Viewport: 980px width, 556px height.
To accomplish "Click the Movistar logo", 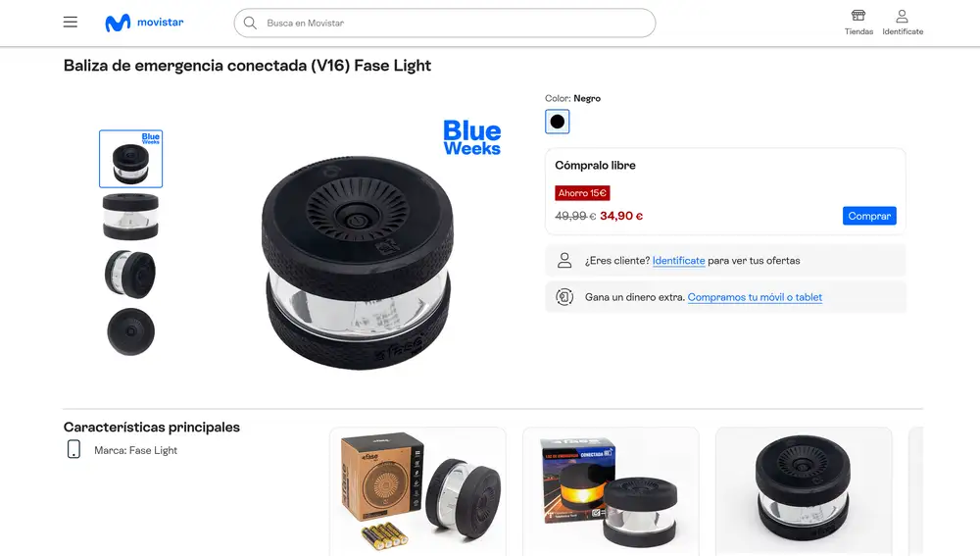I will pyautogui.click(x=144, y=23).
